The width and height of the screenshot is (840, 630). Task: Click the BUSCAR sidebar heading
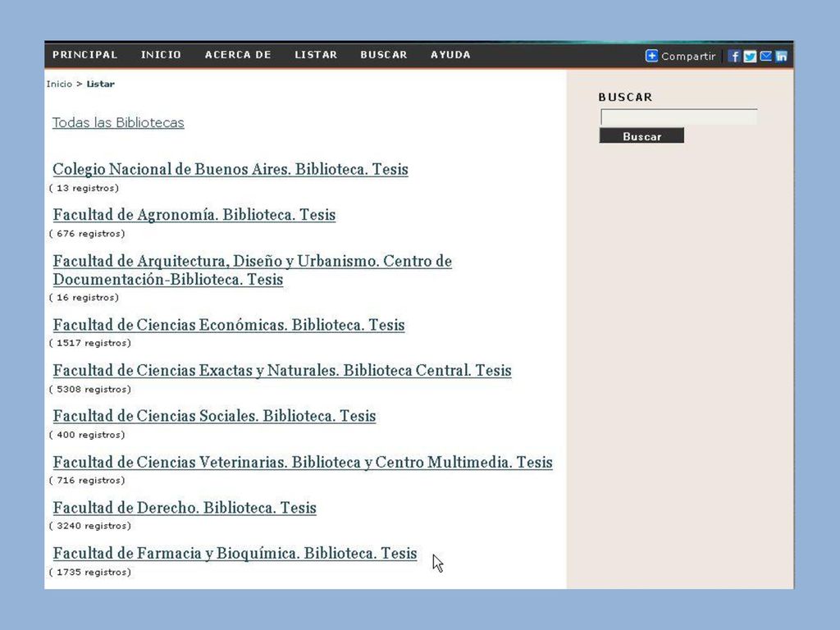coord(625,97)
